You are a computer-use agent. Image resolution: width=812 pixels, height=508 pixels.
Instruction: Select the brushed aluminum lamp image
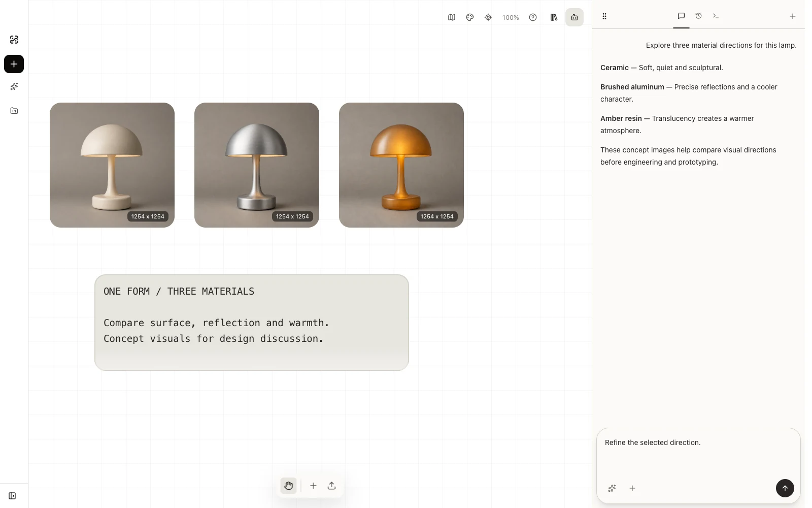(257, 165)
